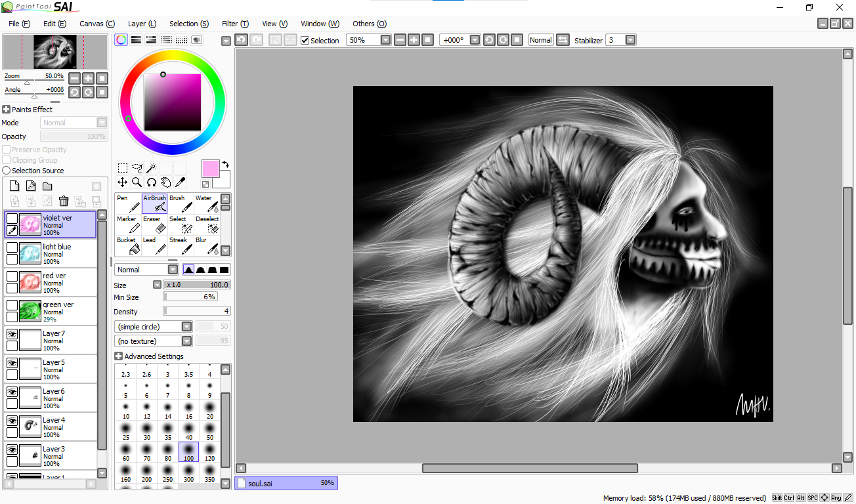856x504 pixels.
Task: Activate the lasso selection tool
Action: click(137, 168)
